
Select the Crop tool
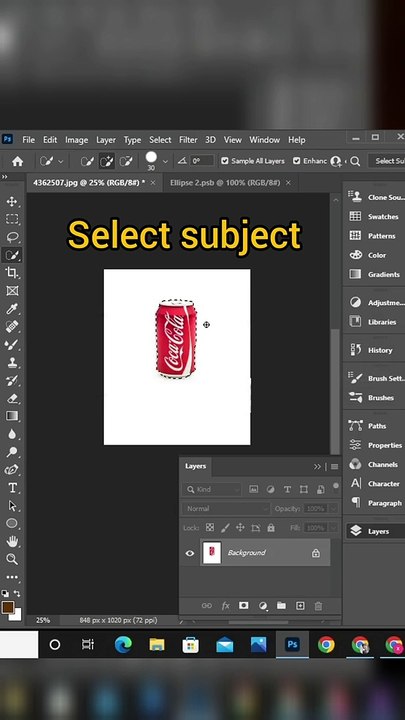[x=12, y=273]
